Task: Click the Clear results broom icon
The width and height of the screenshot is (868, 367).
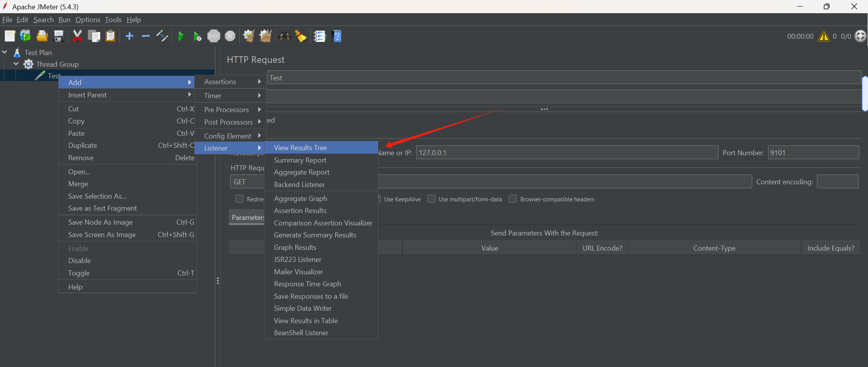Action: coord(248,36)
